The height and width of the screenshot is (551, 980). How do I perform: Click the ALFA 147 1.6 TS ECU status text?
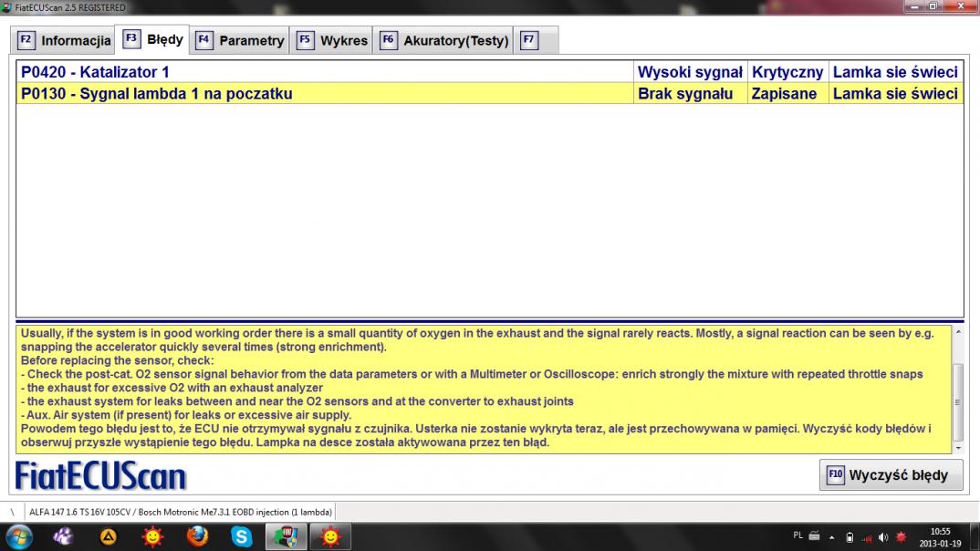[x=180, y=513]
